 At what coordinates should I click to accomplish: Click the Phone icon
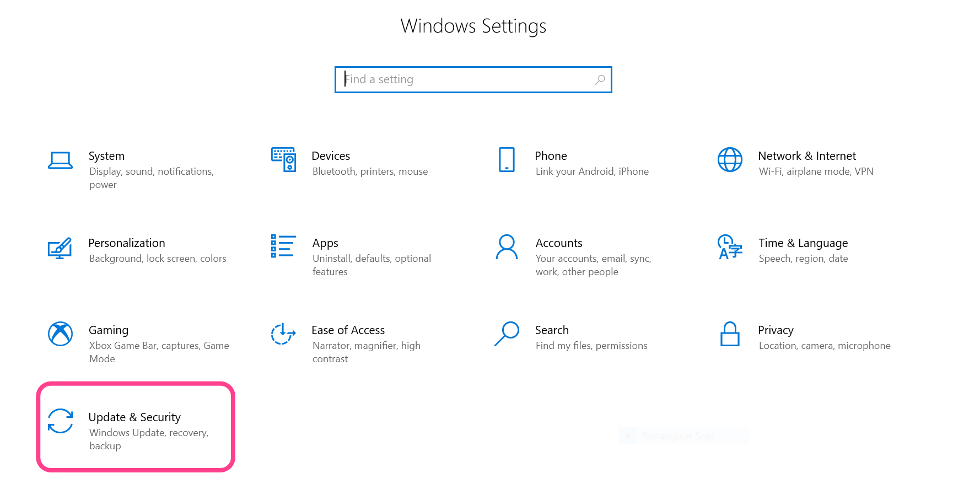point(507,160)
